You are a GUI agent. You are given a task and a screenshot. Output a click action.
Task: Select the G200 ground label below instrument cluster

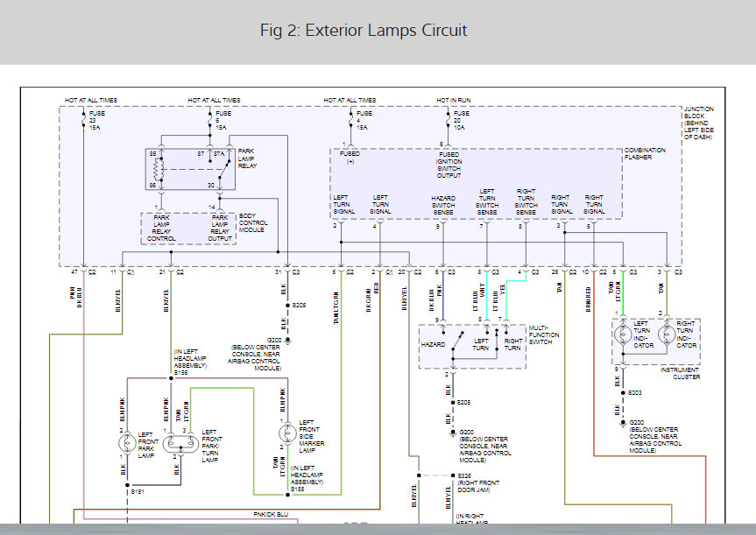654,436
